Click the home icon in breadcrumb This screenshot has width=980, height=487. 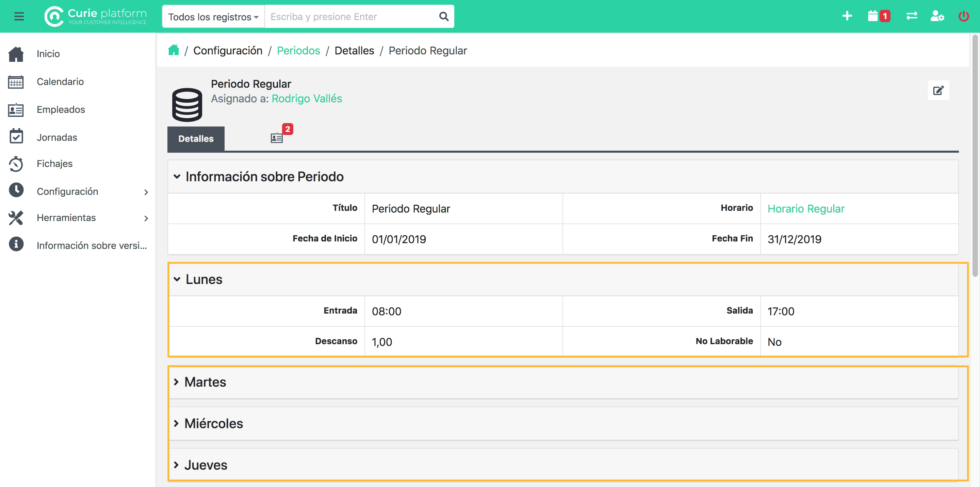click(x=174, y=50)
